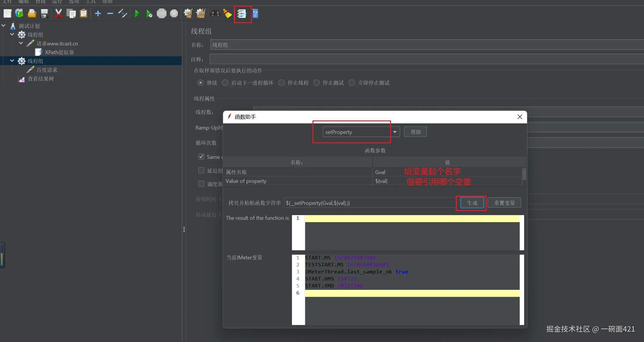Click the plus Add toolbar icon
644x342 pixels.
(x=98, y=13)
